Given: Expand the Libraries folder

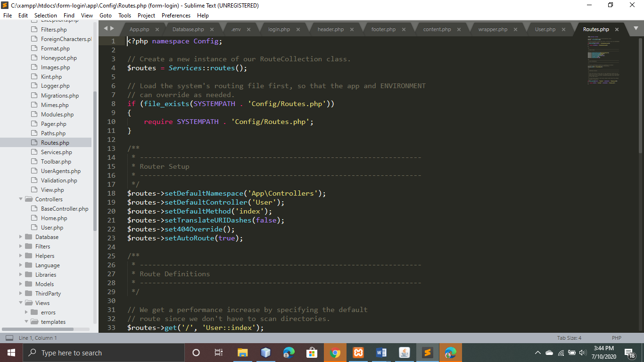Looking at the screenshot, I should tap(21, 275).
